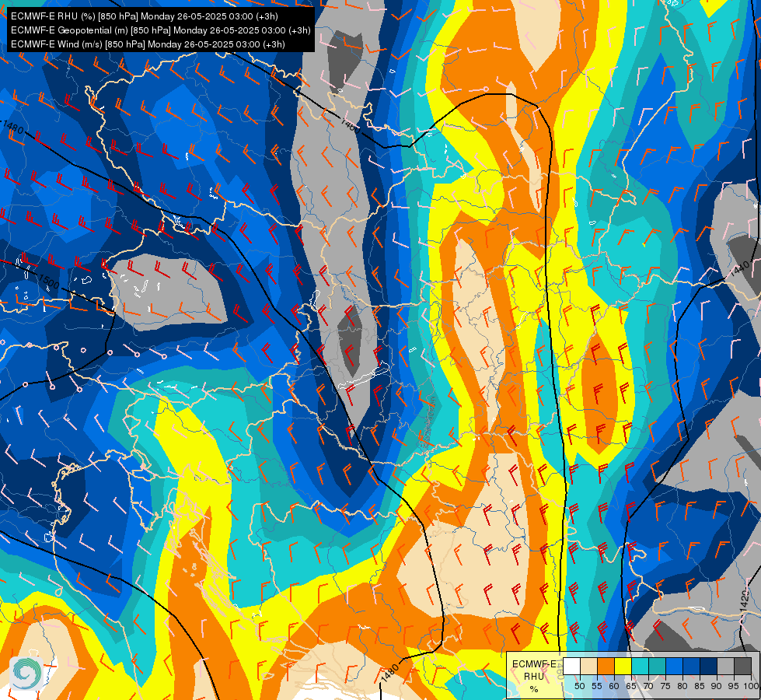Select the bright blue 75-80 legend swatch
Image resolution: width=761 pixels, height=700 pixels.
click(x=675, y=666)
